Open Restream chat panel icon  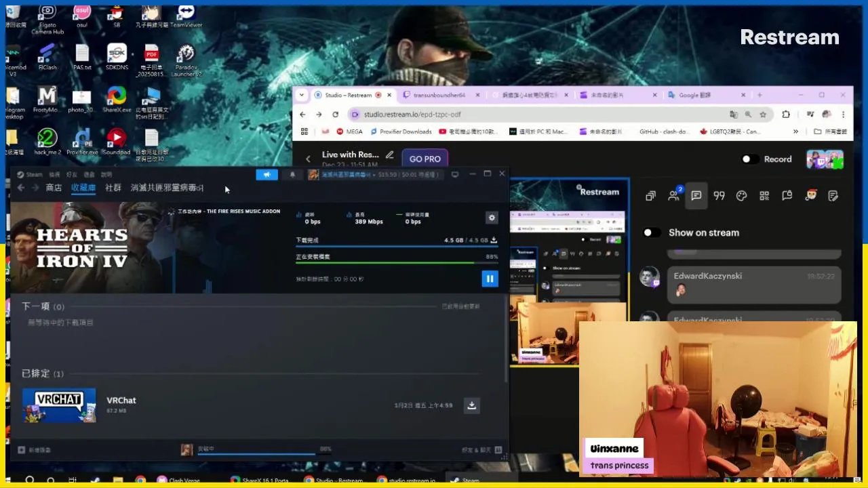[x=696, y=196]
